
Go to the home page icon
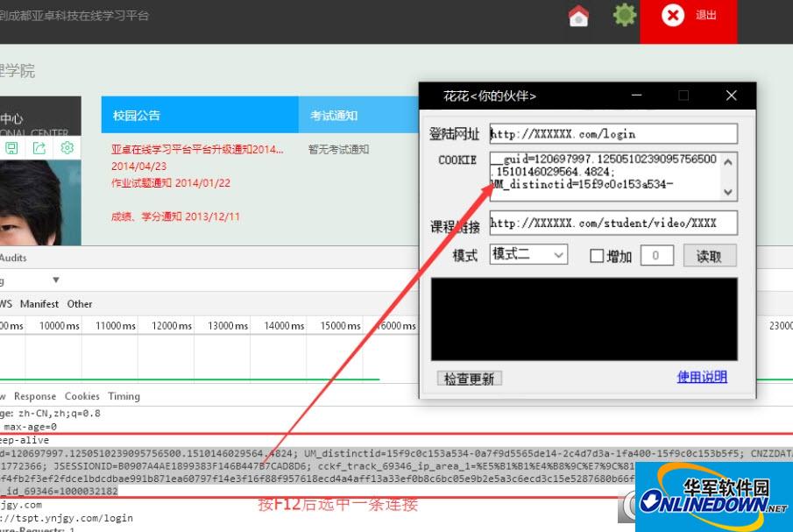coord(578,16)
